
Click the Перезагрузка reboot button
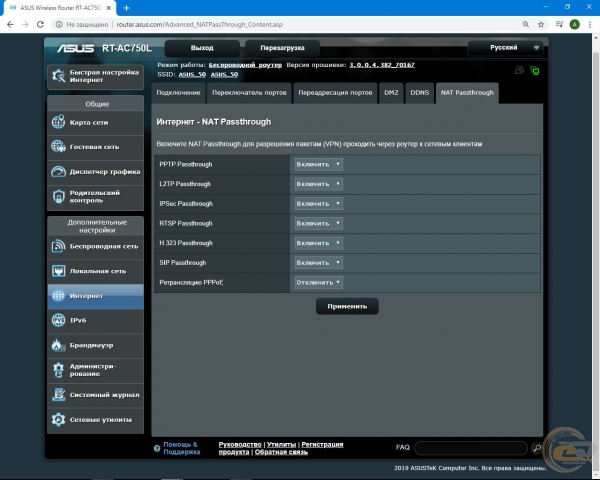click(x=283, y=47)
